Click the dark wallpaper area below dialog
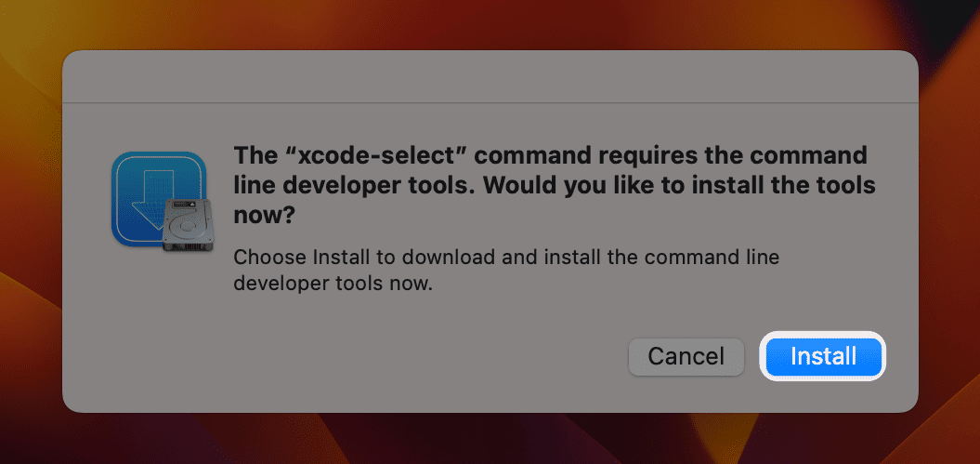The height and width of the screenshot is (464, 980). tap(490, 439)
